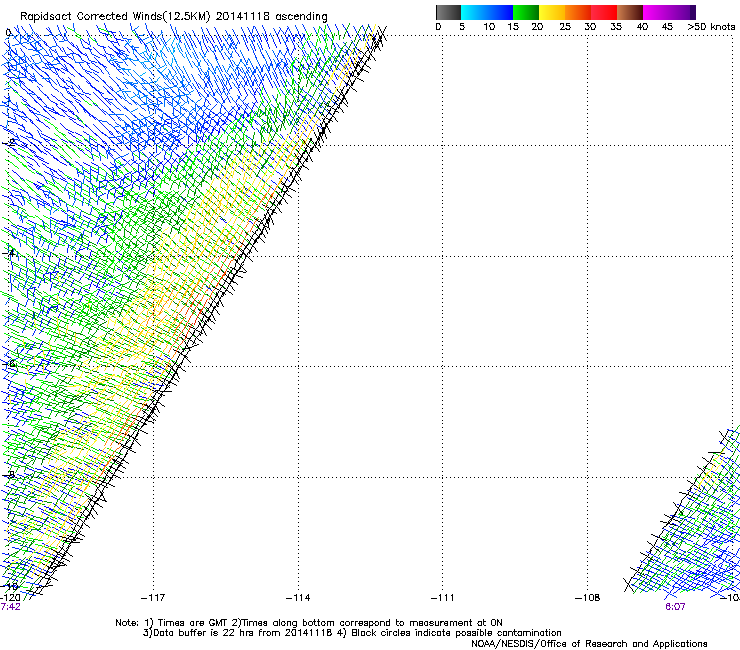Click the gray 0-5 knots color band
Screen dimensions: 740x650
448,12
